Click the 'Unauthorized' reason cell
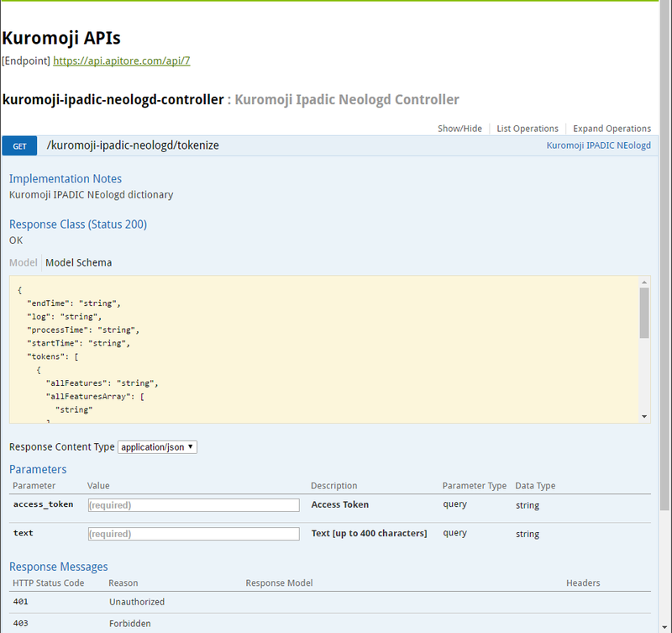 137,602
